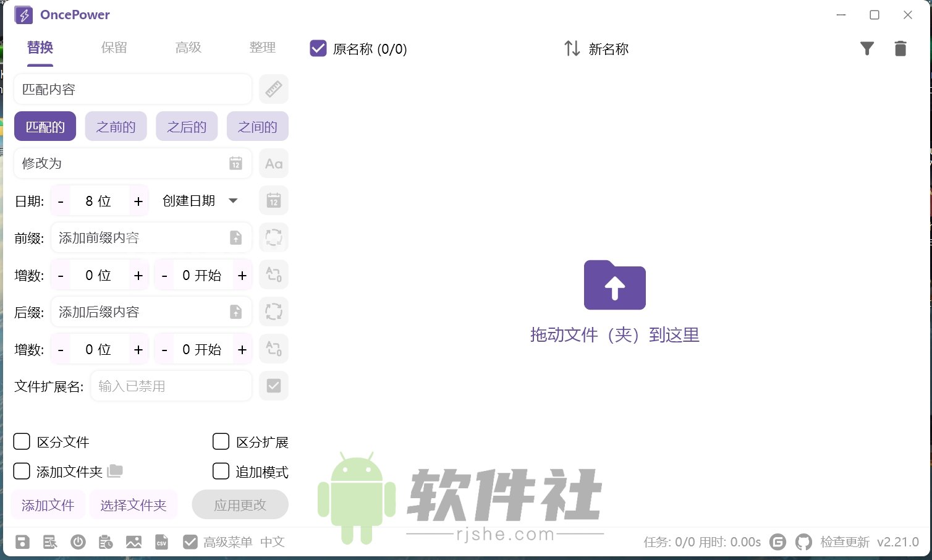Enable the 区分文件 checkbox

22,441
